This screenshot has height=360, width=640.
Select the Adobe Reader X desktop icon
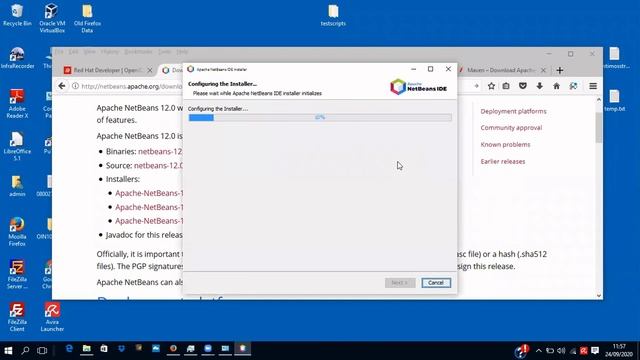(x=17, y=104)
